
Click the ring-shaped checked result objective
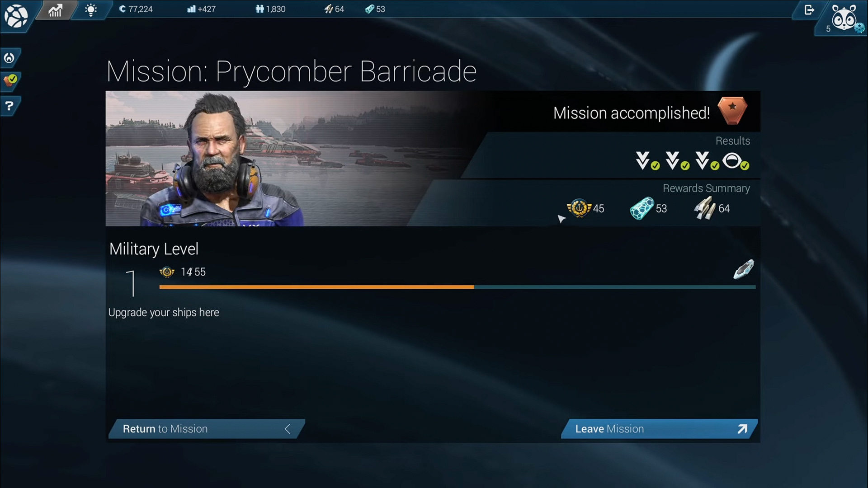point(736,161)
